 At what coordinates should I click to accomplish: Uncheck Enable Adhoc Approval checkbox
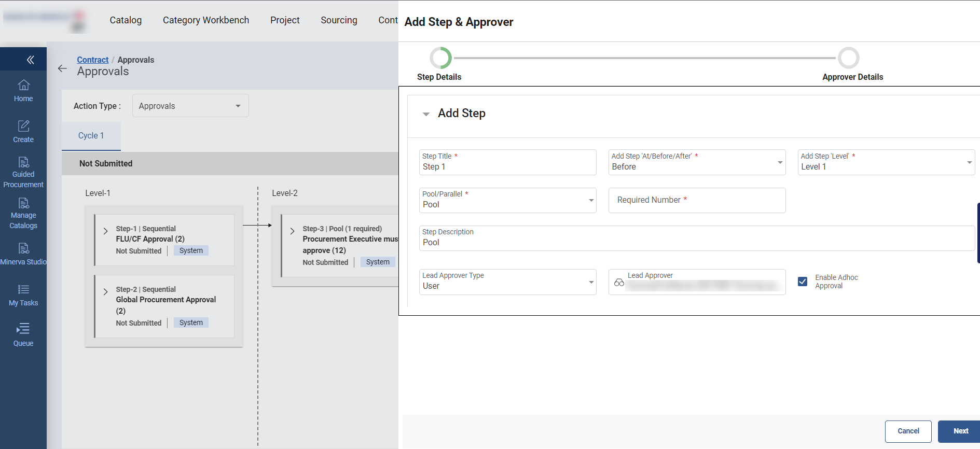[x=803, y=282]
